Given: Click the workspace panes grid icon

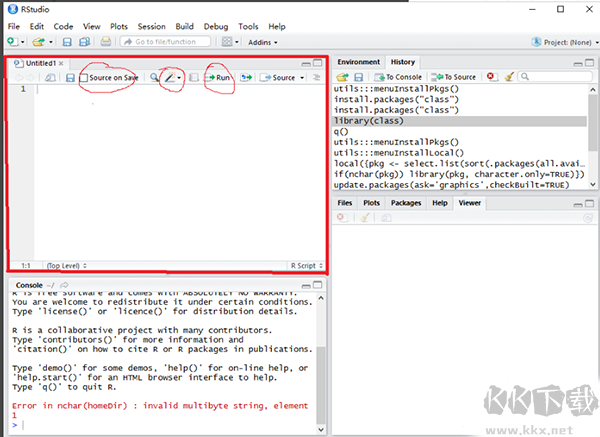Looking at the screenshot, I should click(x=227, y=41).
